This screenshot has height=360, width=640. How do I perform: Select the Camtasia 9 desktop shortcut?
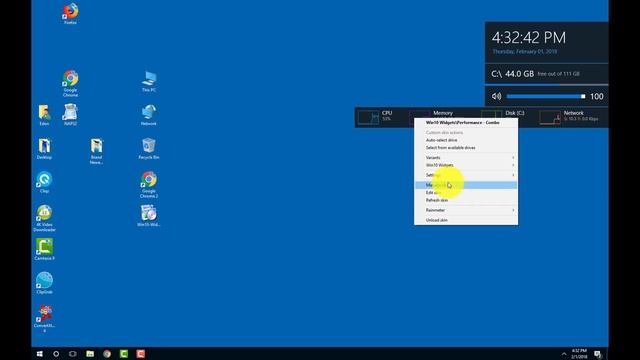(x=44, y=249)
